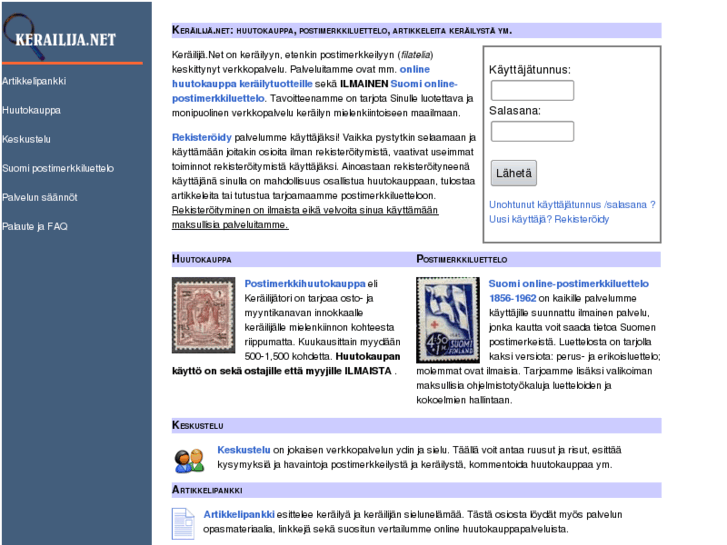
Task: Click the top Keräilijä.net page heading
Action: click(x=416, y=31)
